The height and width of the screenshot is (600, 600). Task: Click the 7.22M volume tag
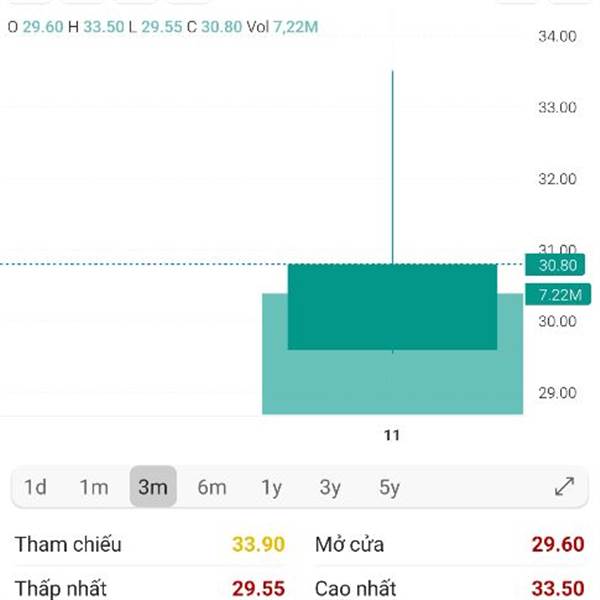(x=558, y=295)
